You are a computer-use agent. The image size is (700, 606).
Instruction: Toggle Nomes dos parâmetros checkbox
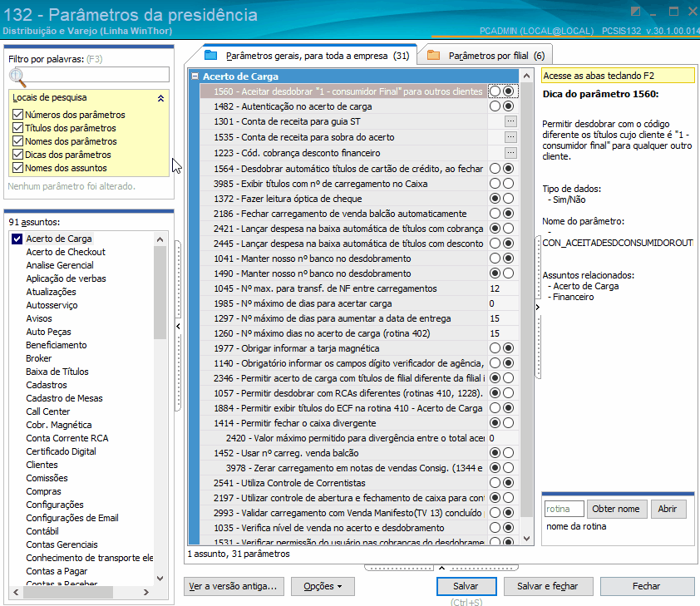coord(17,141)
